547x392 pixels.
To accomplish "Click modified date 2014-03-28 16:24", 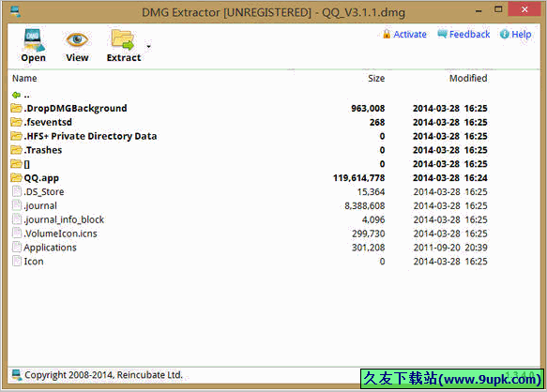I will click(450, 178).
